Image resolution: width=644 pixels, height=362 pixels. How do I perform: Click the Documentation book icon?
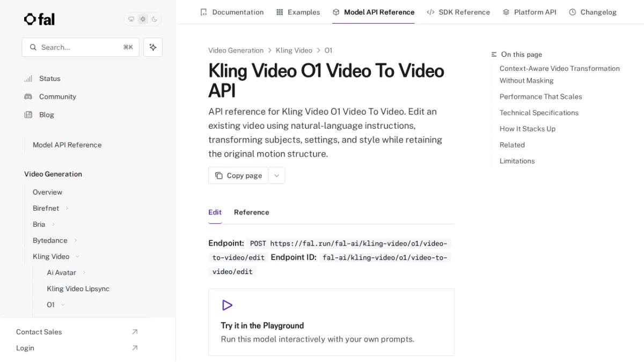tap(203, 12)
